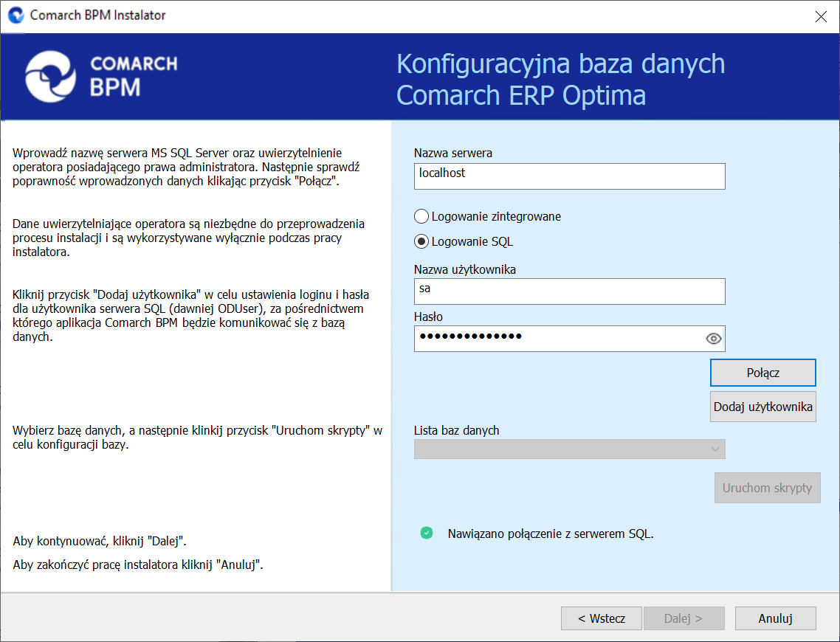Click the Nazwa serwera label

(x=453, y=153)
